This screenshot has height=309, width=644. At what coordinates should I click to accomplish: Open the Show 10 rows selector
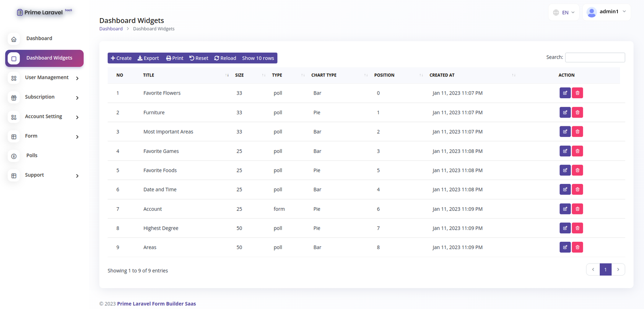coord(258,58)
